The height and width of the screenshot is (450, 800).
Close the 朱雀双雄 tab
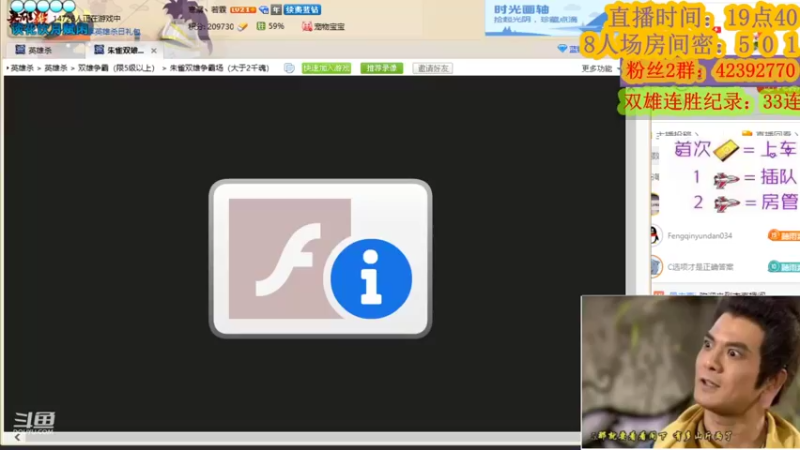coord(154,51)
